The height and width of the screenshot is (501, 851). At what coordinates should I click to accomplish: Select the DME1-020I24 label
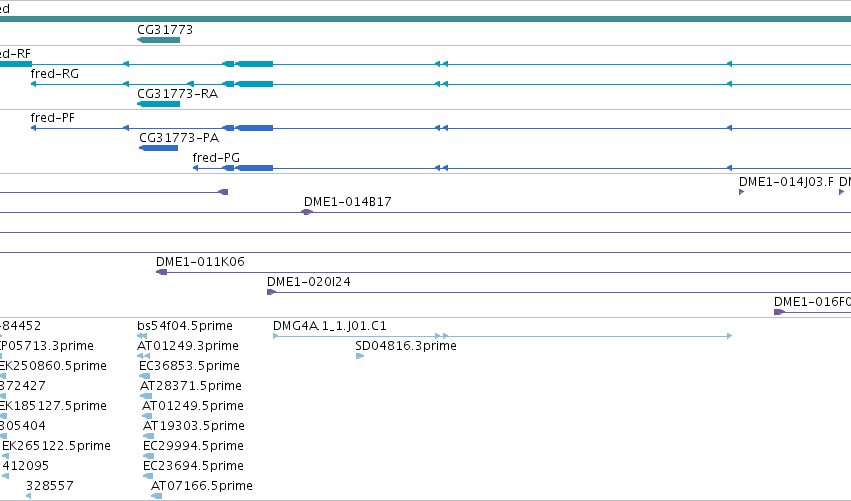(309, 281)
